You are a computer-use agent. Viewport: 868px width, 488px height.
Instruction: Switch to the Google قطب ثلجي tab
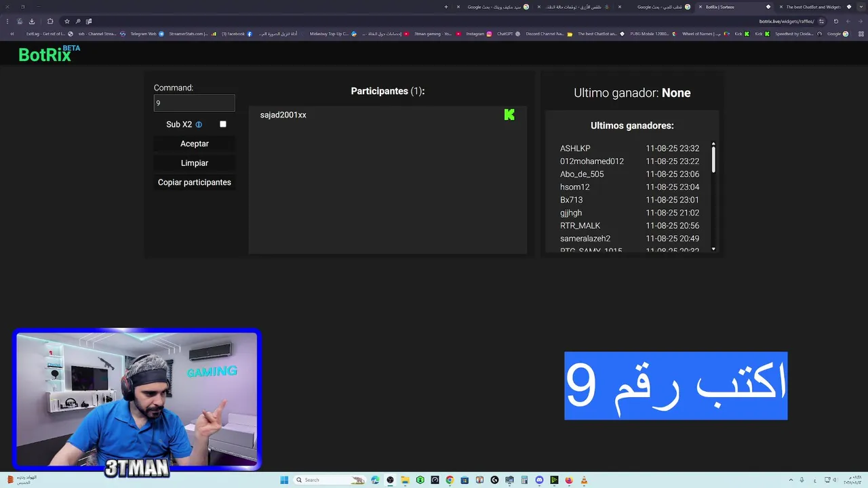coord(654,7)
